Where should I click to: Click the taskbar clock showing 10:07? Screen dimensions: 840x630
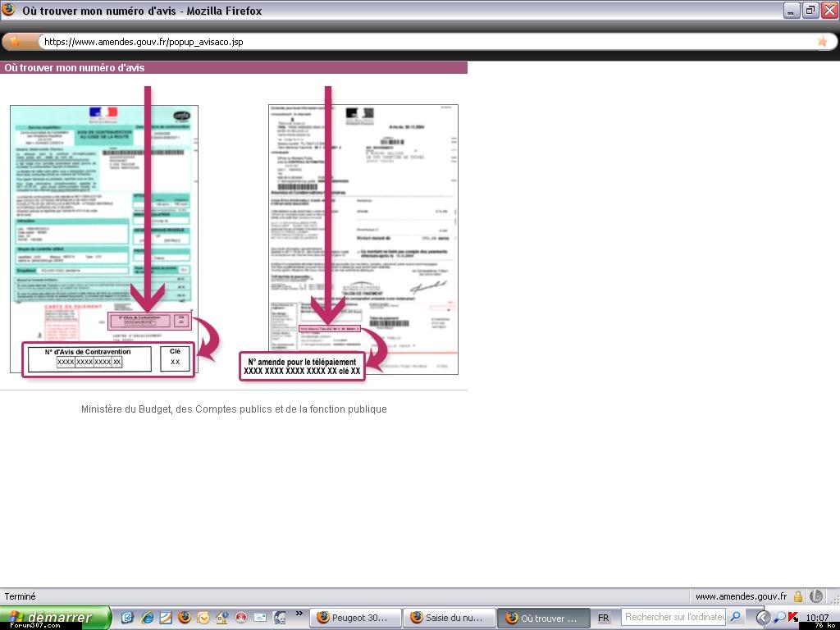coord(817,618)
